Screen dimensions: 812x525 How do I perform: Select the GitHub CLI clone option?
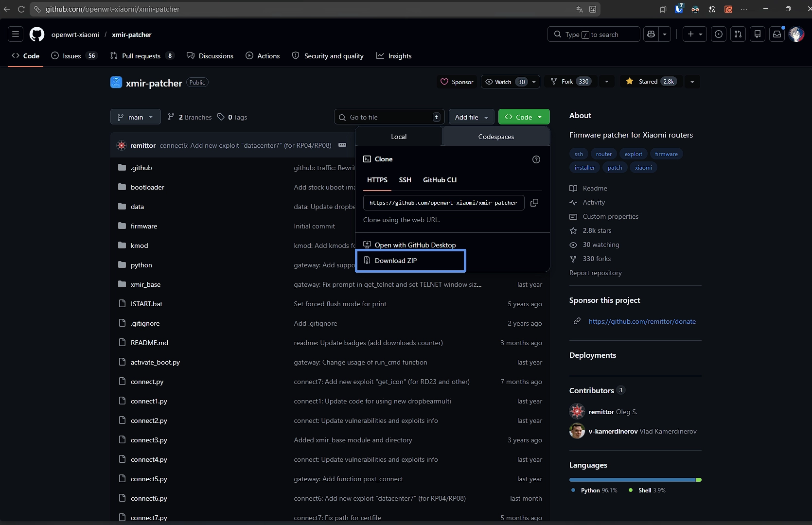(x=440, y=180)
